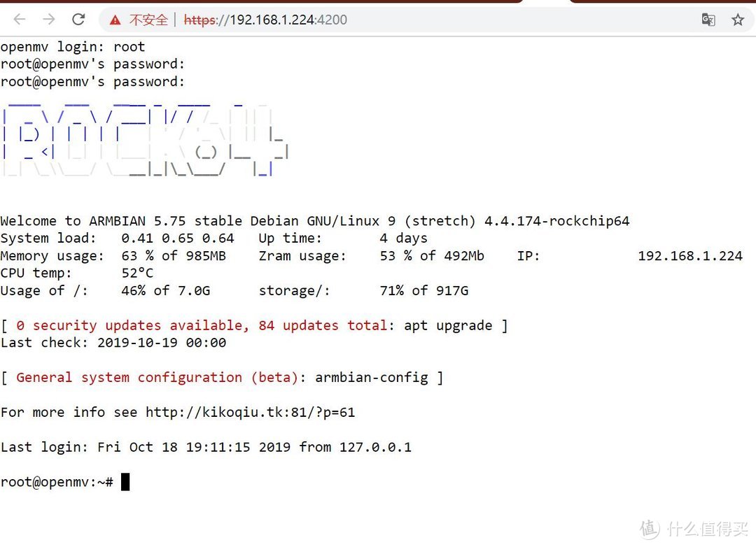This screenshot has height=547, width=756.
Task: Click the browser Forward arrow
Action: click(x=49, y=20)
